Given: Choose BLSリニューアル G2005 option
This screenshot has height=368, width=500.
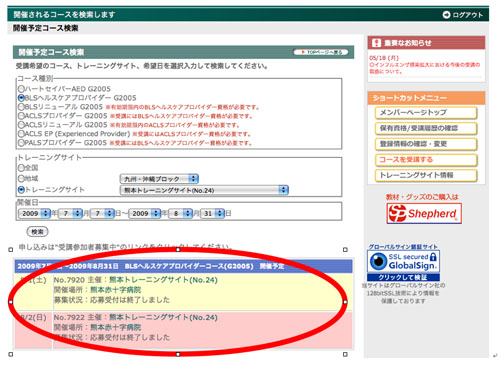Looking at the screenshot, I should pos(21,107).
